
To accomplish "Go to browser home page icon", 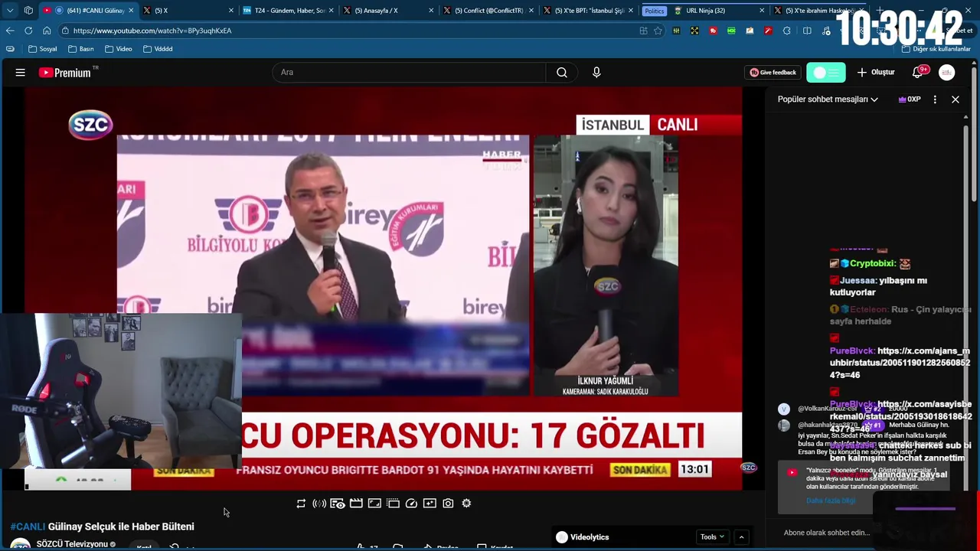I will tap(47, 31).
